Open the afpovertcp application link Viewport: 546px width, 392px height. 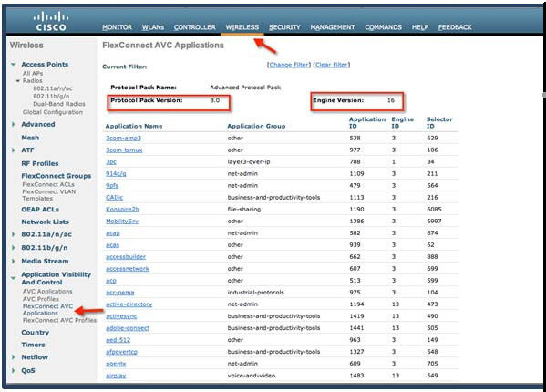(x=121, y=352)
